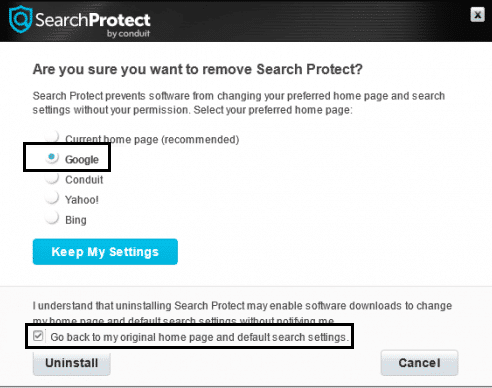Click the SearchProtect shield logo icon
This screenshot has height=388, width=492.
pyautogui.click(x=20, y=19)
